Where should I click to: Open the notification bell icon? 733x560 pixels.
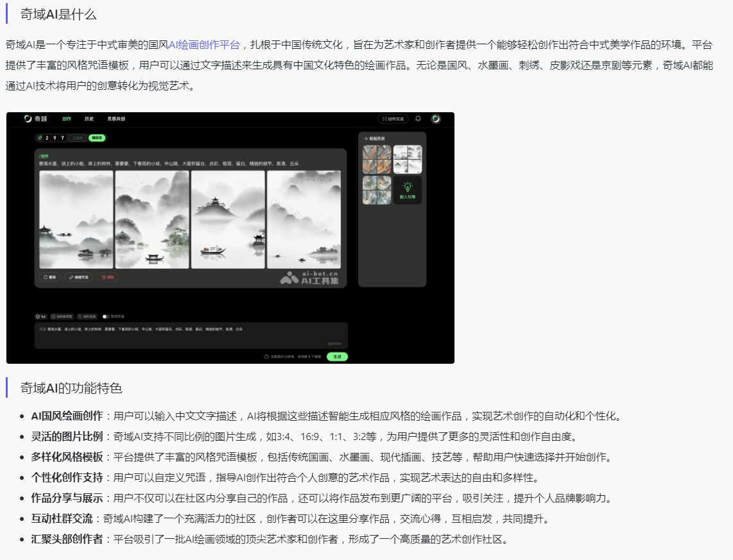[418, 119]
